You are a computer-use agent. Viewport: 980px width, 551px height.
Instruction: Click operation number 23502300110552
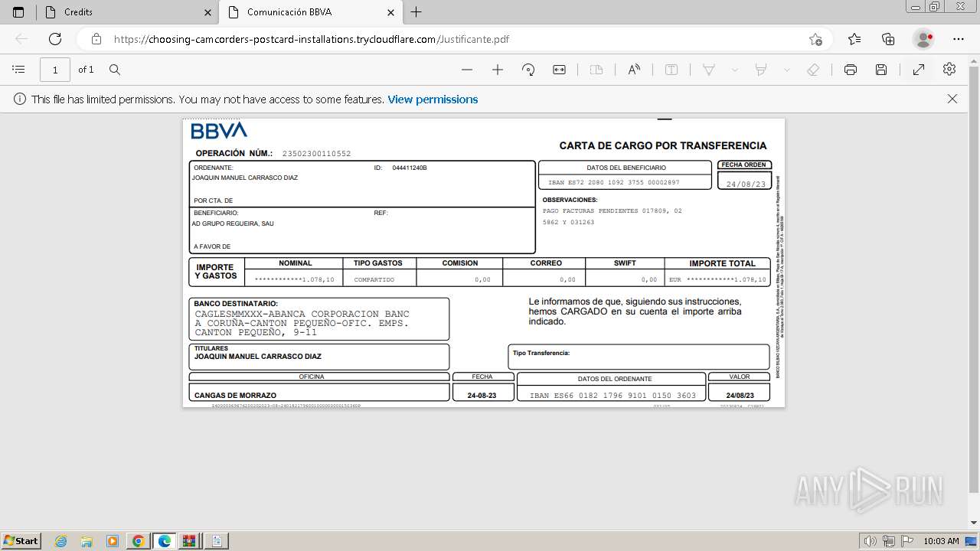[316, 154]
